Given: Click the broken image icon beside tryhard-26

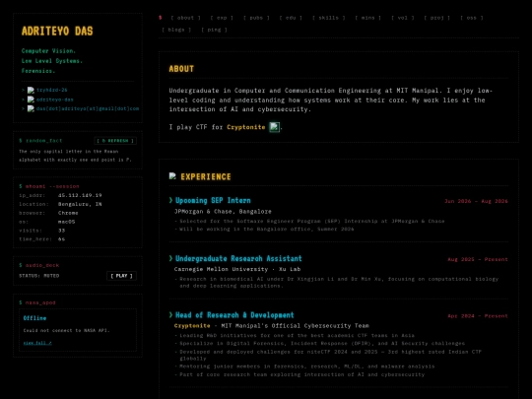Looking at the screenshot, I should [x=31, y=90].
